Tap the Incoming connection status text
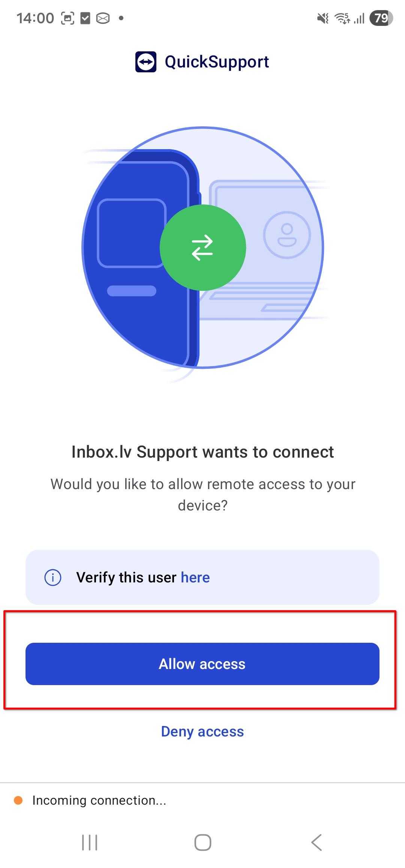 tap(99, 801)
